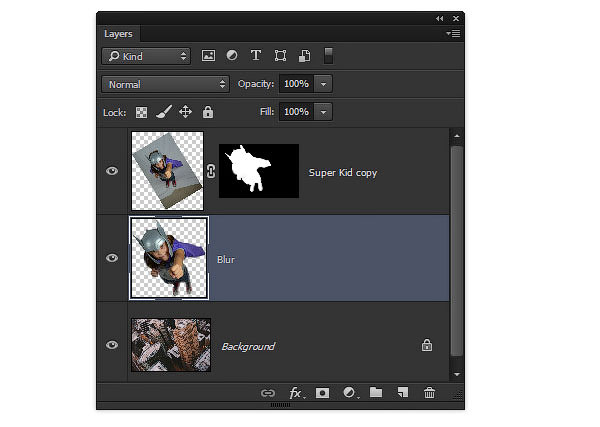600x427 pixels.
Task: Click the Fill 100% field
Action: coord(297,112)
